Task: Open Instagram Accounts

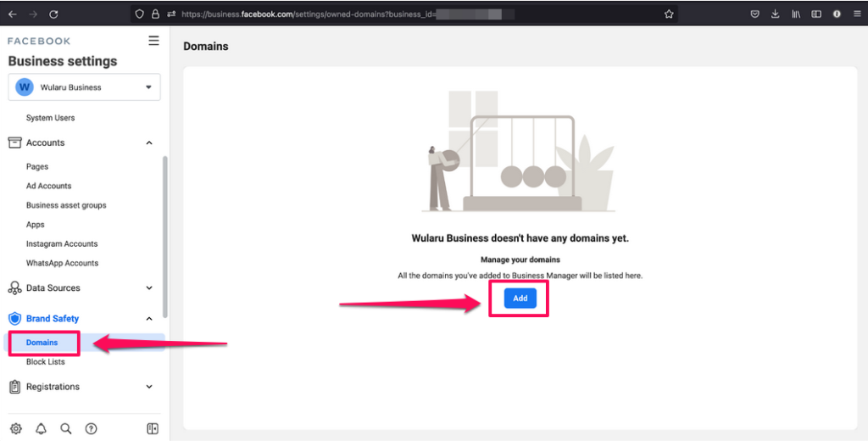Action: coord(62,244)
